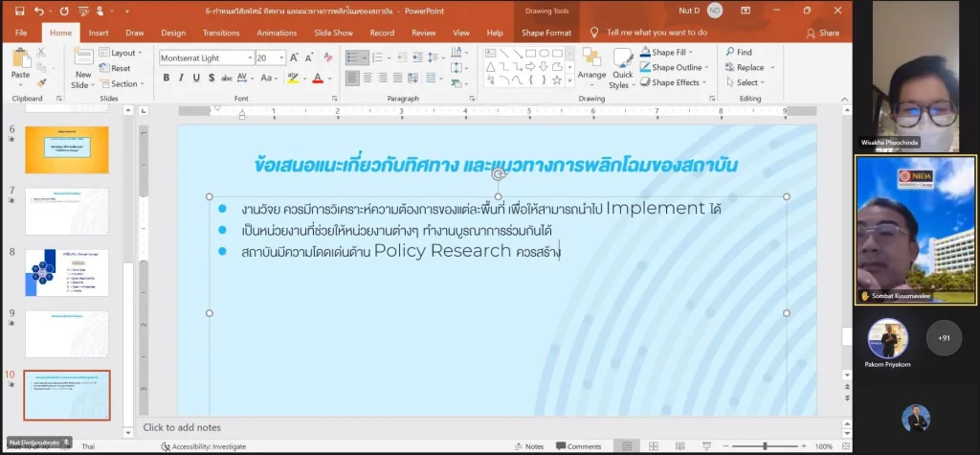The image size is (980, 455).
Task: Insert a New Slide using its icon
Action: [x=83, y=57]
